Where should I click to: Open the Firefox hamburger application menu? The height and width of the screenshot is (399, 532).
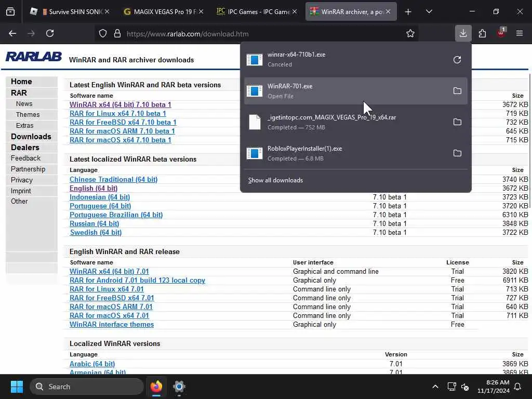[x=519, y=33]
